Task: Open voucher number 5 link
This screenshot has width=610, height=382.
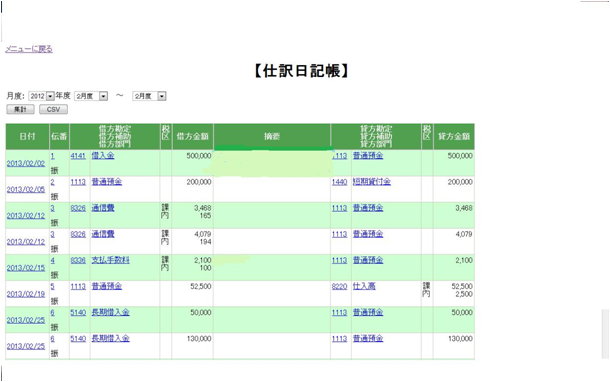Action: pyautogui.click(x=53, y=286)
